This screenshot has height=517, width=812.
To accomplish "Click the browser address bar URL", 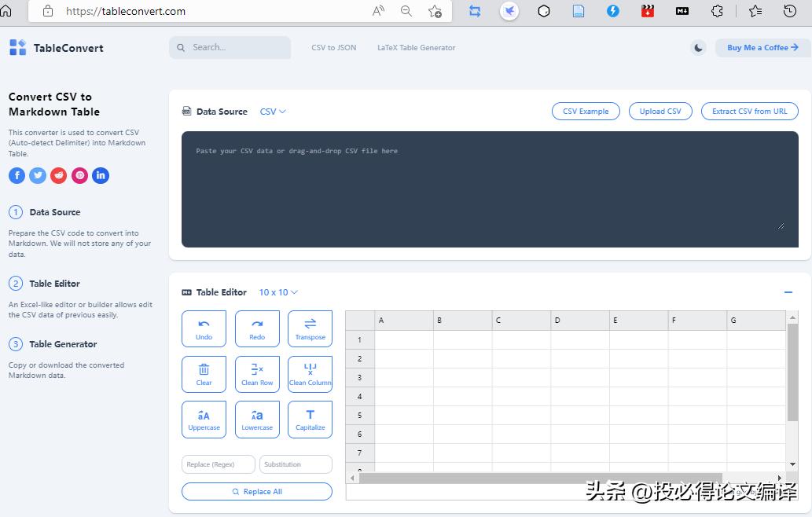I will point(126,11).
